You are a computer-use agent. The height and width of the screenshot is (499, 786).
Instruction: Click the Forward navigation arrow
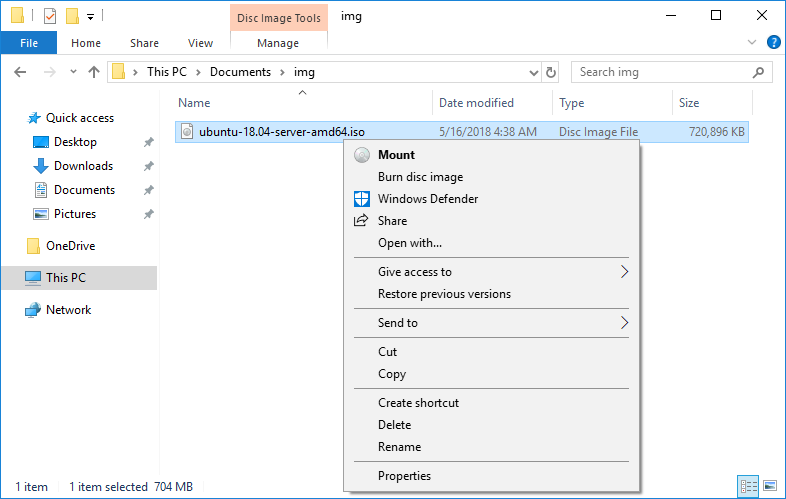(x=50, y=72)
